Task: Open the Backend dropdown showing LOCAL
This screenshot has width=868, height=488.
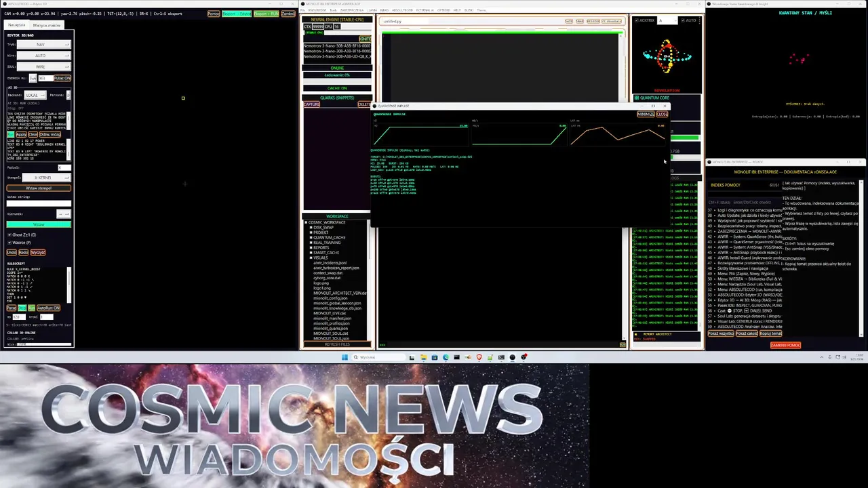Action: click(x=35, y=95)
